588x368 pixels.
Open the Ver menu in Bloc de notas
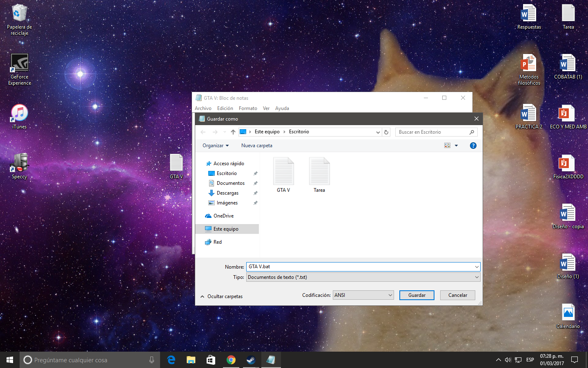pos(266,108)
